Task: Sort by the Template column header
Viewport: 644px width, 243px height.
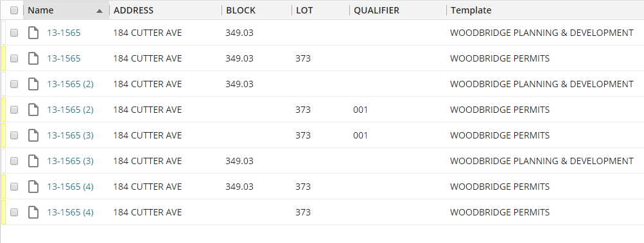Action: (471, 10)
